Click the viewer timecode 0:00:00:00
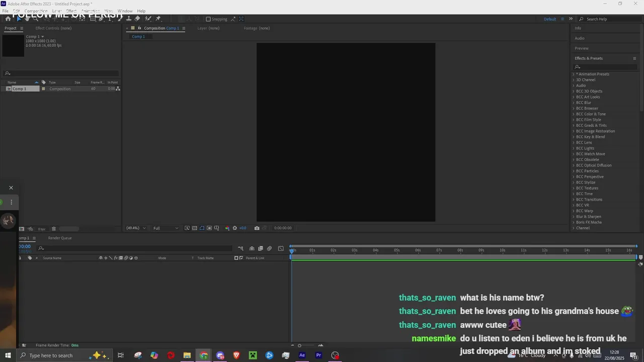Image resolution: width=644 pixels, height=362 pixels. pos(283,228)
